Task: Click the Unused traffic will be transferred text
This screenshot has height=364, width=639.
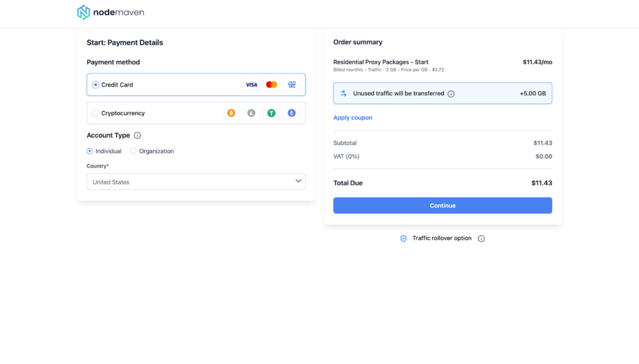Action: pos(399,93)
